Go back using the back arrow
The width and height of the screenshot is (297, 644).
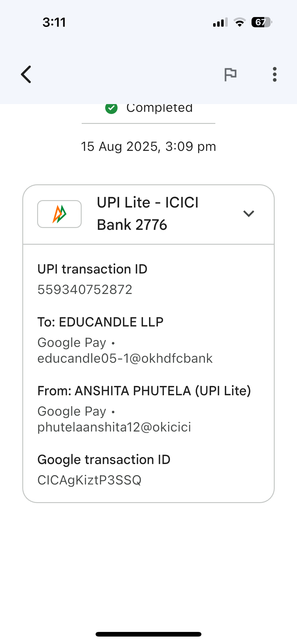click(27, 74)
